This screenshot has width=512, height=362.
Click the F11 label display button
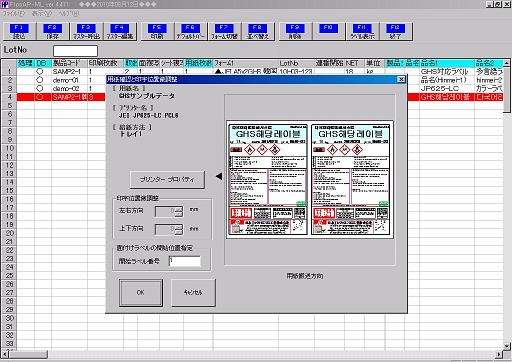pos(362,32)
